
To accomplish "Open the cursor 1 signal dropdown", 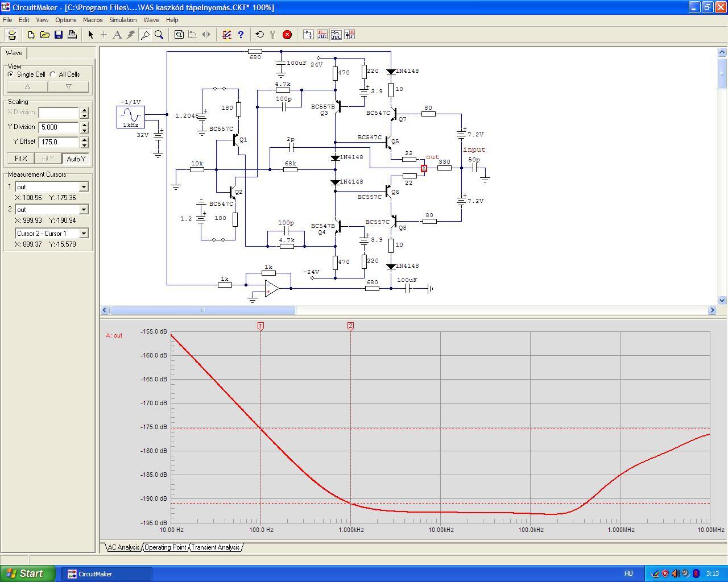I will click(x=84, y=187).
